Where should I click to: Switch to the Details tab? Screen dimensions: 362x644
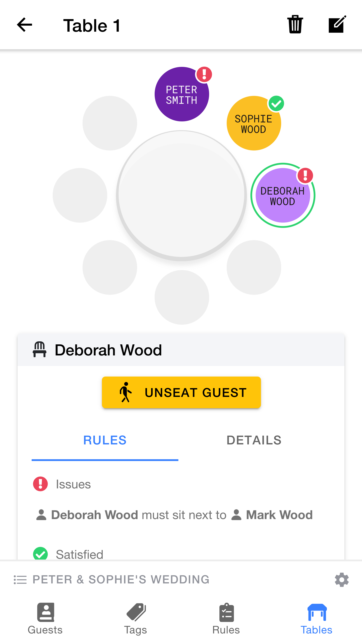pos(254,440)
